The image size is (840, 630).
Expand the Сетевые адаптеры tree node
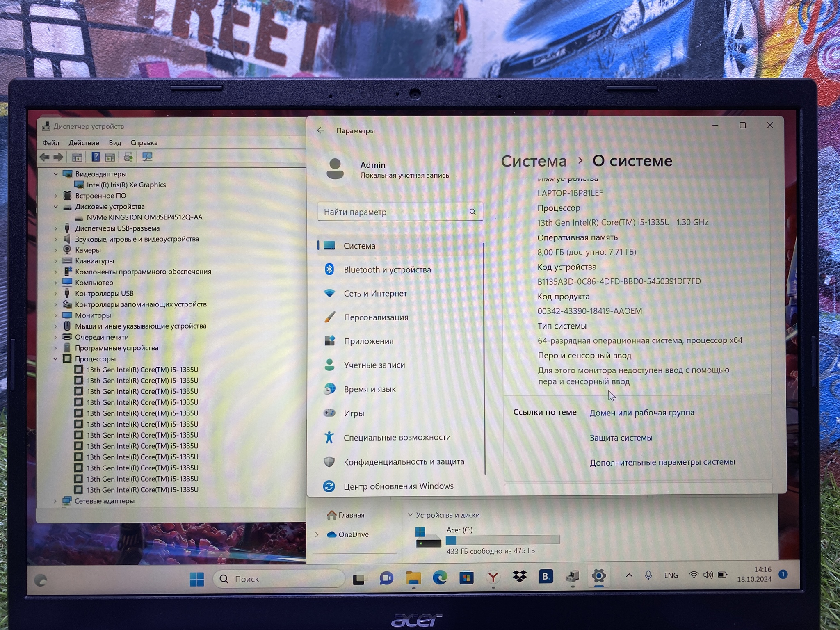pos(55,501)
